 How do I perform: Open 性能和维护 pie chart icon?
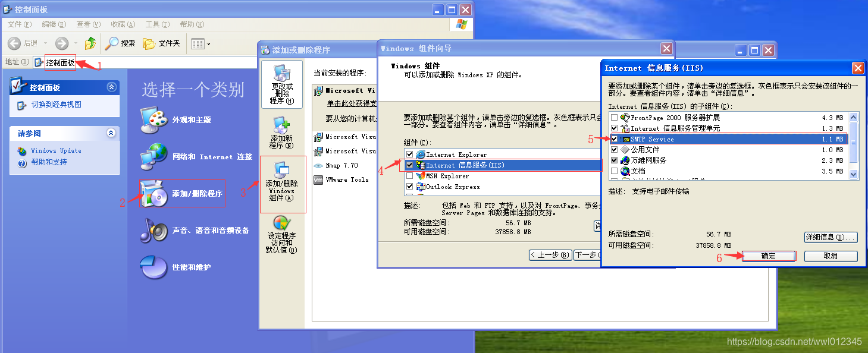(x=154, y=267)
